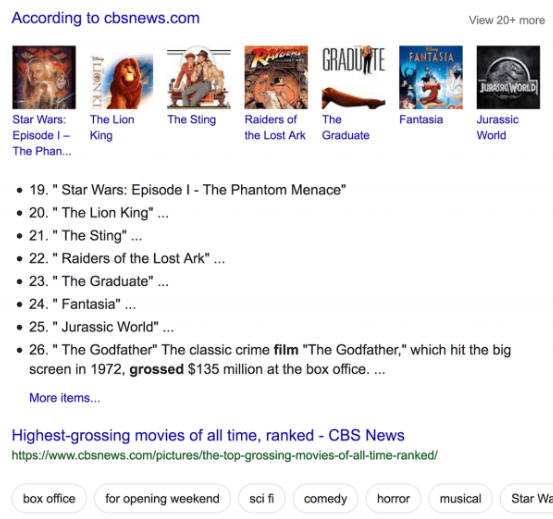Select the 'horror' refinement chip
This screenshot has width=553, height=519.
point(393,499)
